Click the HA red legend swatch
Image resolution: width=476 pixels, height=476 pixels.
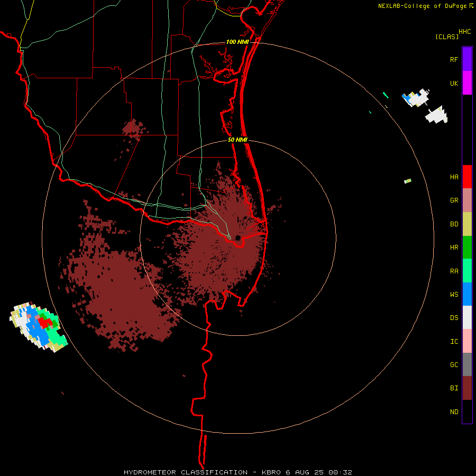click(x=467, y=177)
